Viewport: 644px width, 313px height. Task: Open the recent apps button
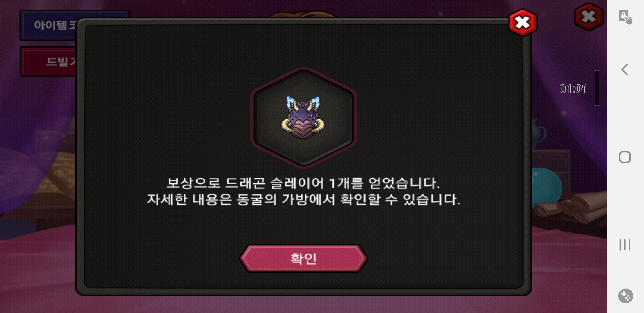[x=625, y=245]
